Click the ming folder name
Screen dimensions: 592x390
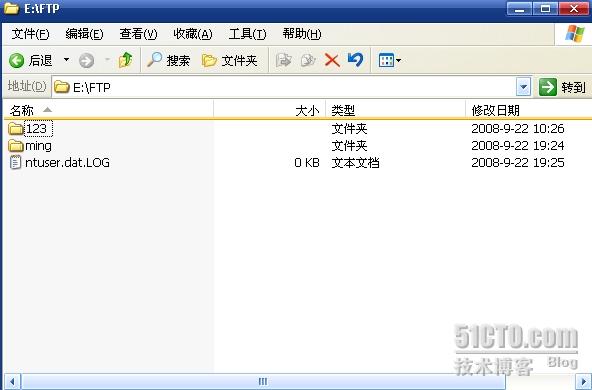pos(38,146)
